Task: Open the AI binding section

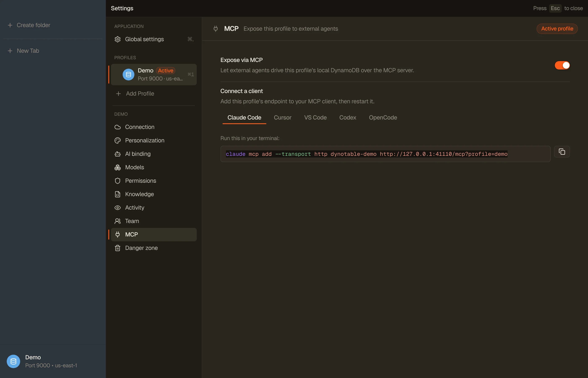Action: coord(154,154)
